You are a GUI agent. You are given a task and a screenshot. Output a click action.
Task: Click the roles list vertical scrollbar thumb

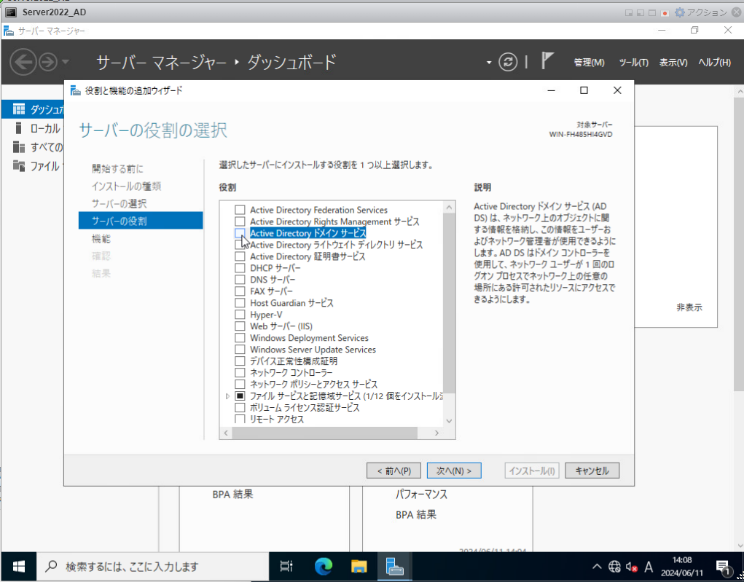pos(449,303)
